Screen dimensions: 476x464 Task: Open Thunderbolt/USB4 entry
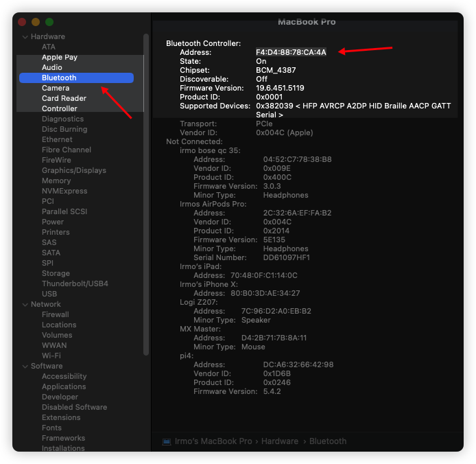pos(75,283)
